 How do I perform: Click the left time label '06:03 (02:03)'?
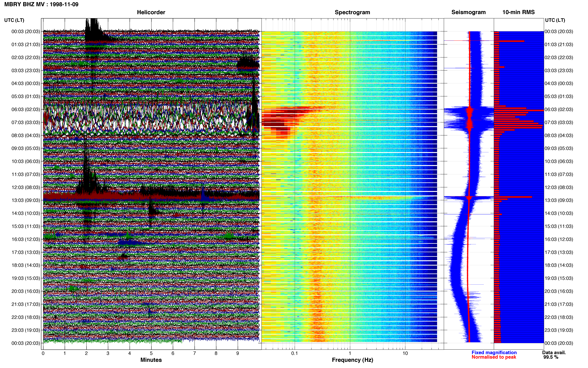pos(26,109)
